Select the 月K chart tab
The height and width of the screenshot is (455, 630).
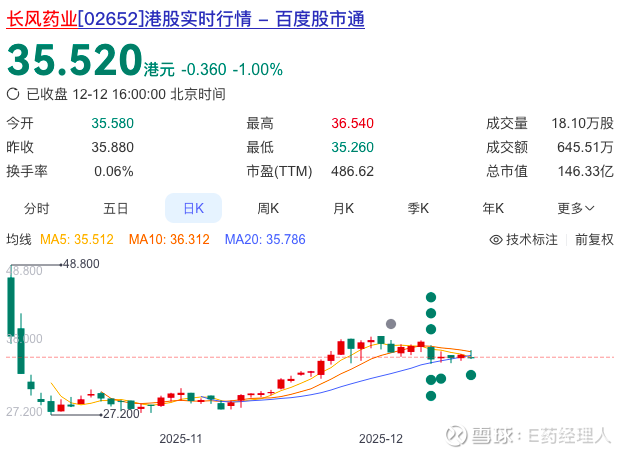point(344,209)
